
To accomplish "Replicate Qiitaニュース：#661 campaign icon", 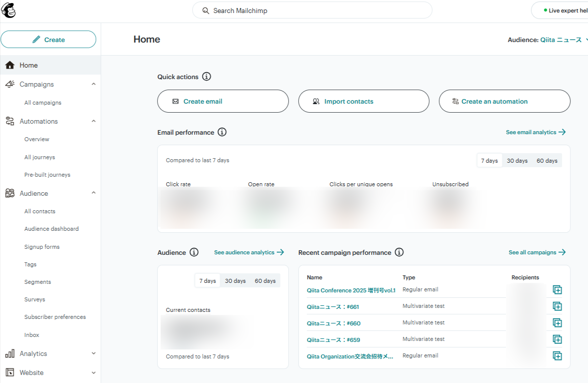I will (557, 306).
